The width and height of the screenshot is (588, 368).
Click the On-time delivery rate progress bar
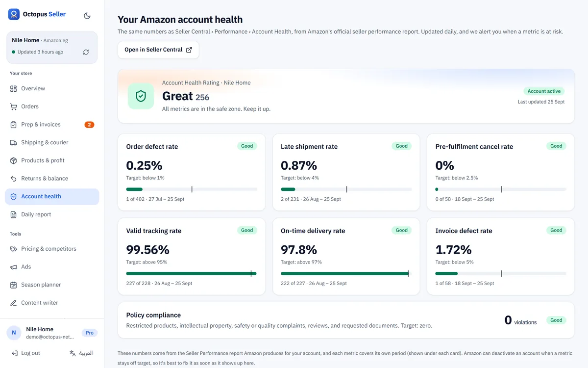(346, 273)
